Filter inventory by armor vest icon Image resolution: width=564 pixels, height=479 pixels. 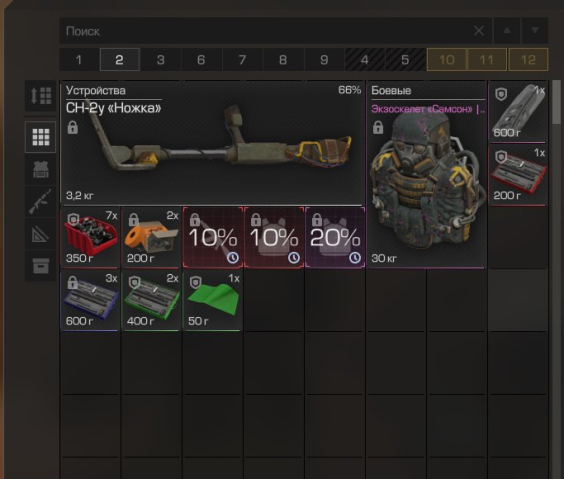pos(40,169)
